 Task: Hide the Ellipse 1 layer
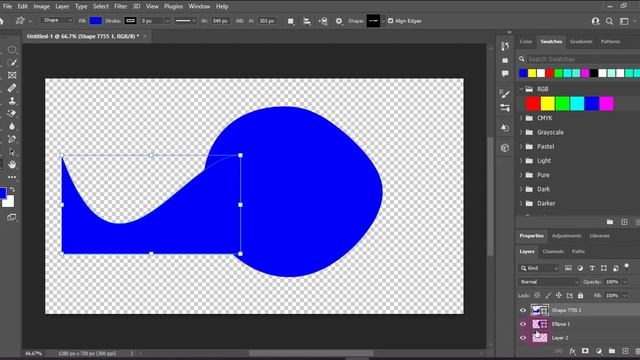tap(523, 324)
